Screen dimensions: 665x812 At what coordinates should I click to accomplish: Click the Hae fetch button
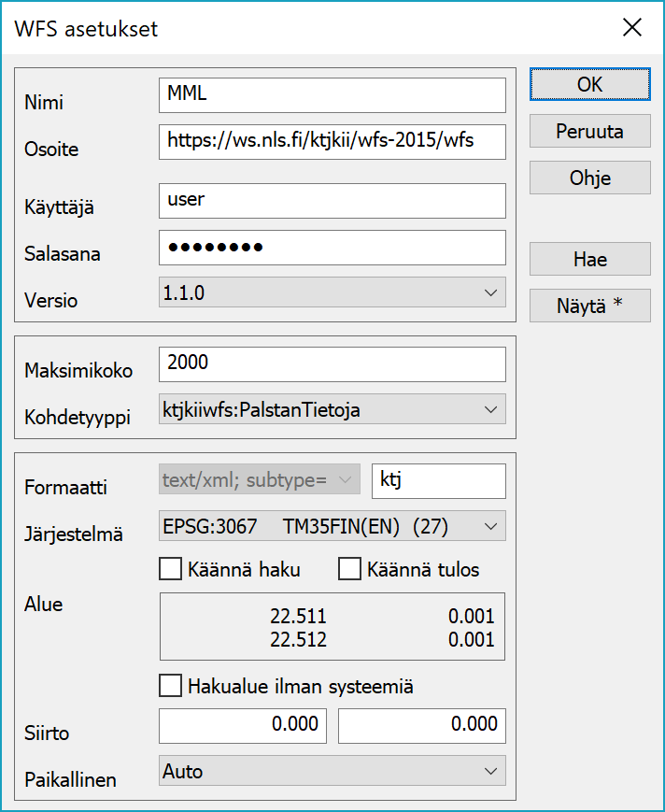589,260
